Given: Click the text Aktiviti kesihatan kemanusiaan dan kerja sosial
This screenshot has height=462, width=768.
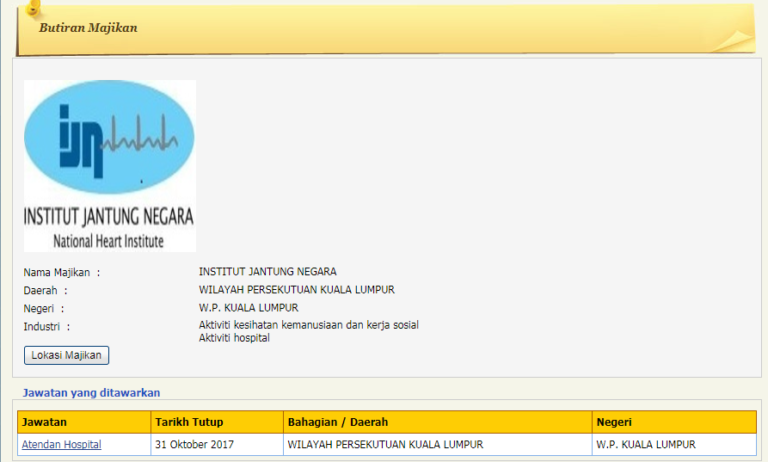Looking at the screenshot, I should tap(309, 325).
